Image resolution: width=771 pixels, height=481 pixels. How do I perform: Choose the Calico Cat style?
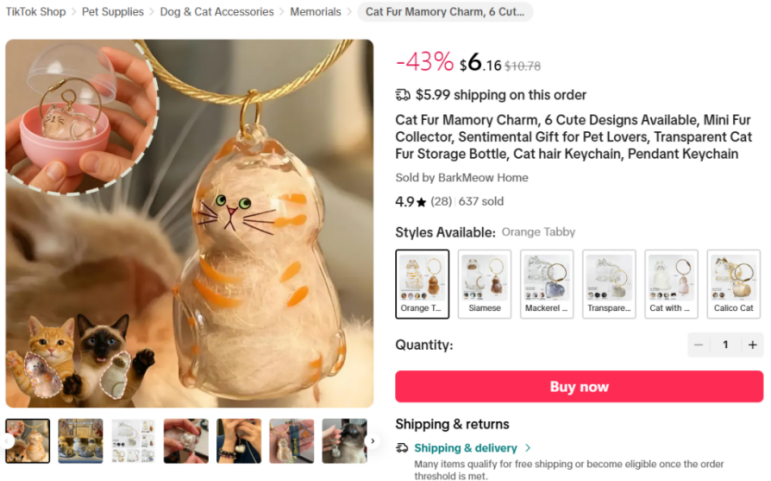[x=733, y=284]
